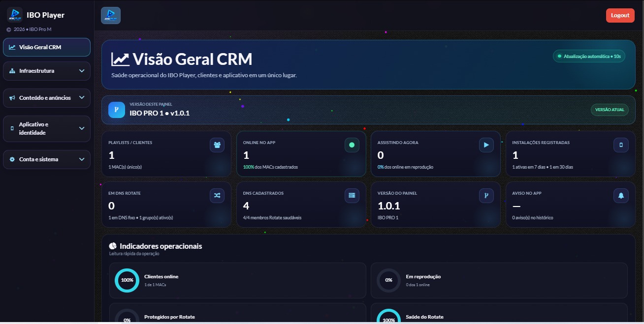Click the bell icon on Aviso no App card
Image resolution: width=644 pixels, height=324 pixels.
(621, 196)
